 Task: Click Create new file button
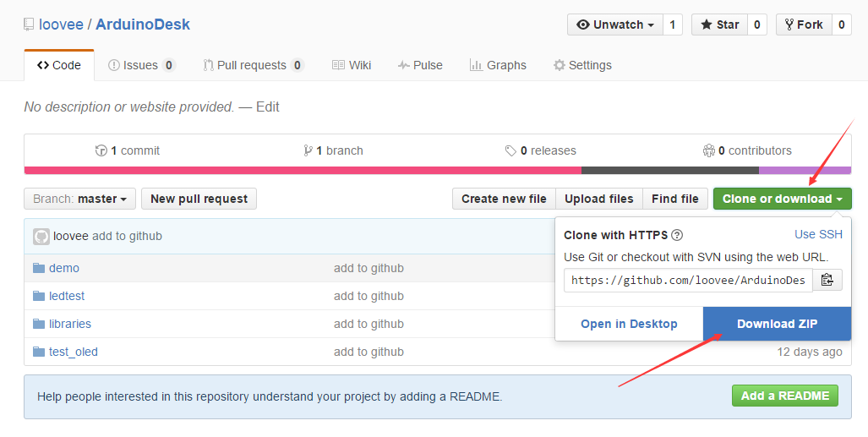(x=504, y=199)
